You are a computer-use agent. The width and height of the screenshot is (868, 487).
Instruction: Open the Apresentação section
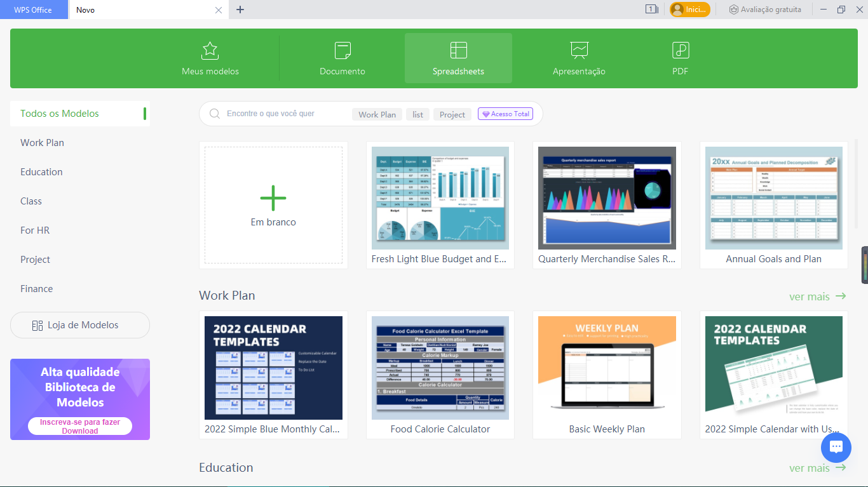[x=578, y=58]
